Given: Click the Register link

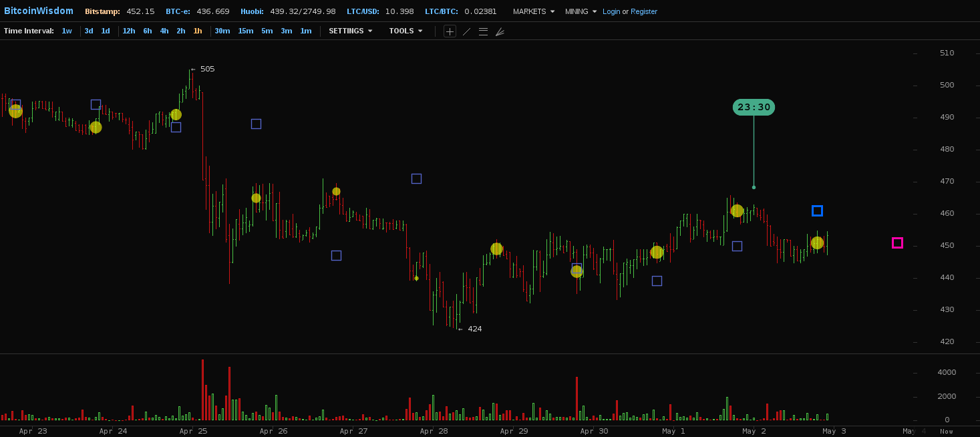Looking at the screenshot, I should click(x=644, y=11).
